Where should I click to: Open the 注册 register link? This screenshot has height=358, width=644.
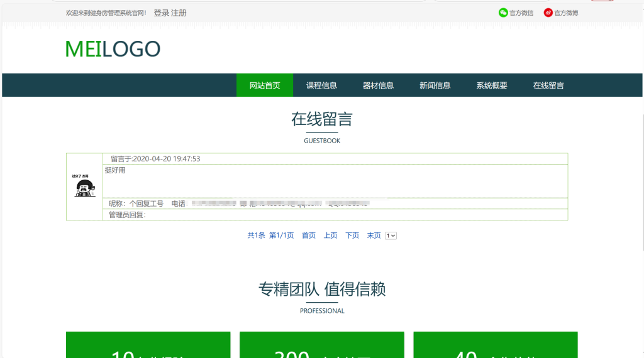[179, 13]
